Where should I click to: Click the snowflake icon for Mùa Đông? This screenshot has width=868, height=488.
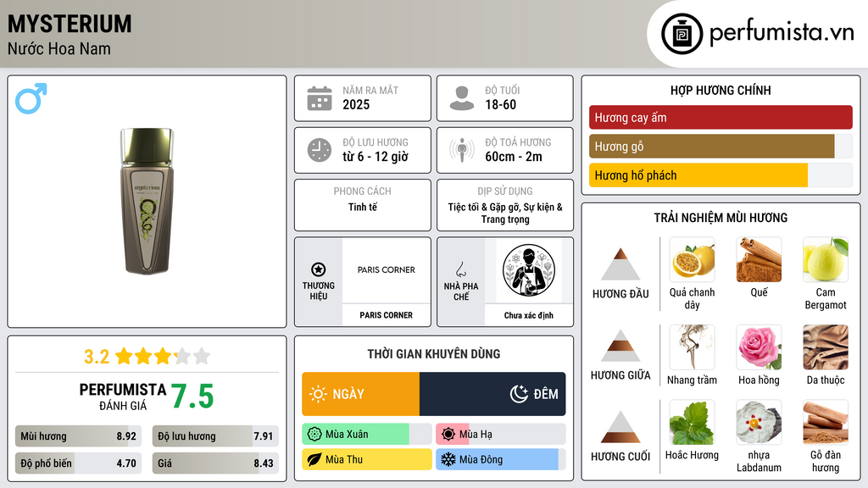pyautogui.click(x=448, y=459)
